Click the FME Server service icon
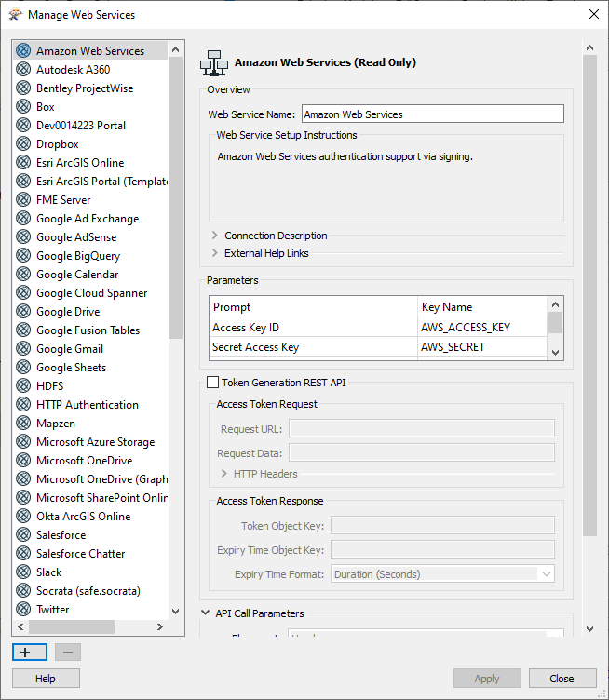 click(x=23, y=199)
